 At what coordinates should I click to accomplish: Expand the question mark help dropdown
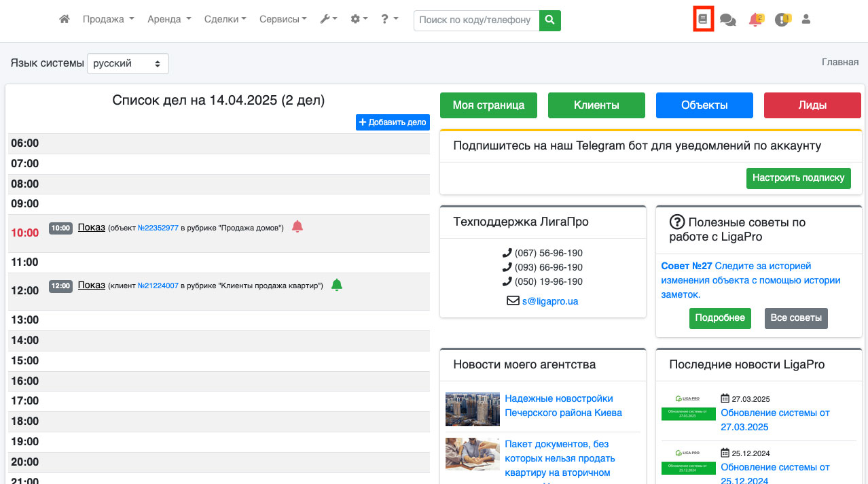point(389,20)
